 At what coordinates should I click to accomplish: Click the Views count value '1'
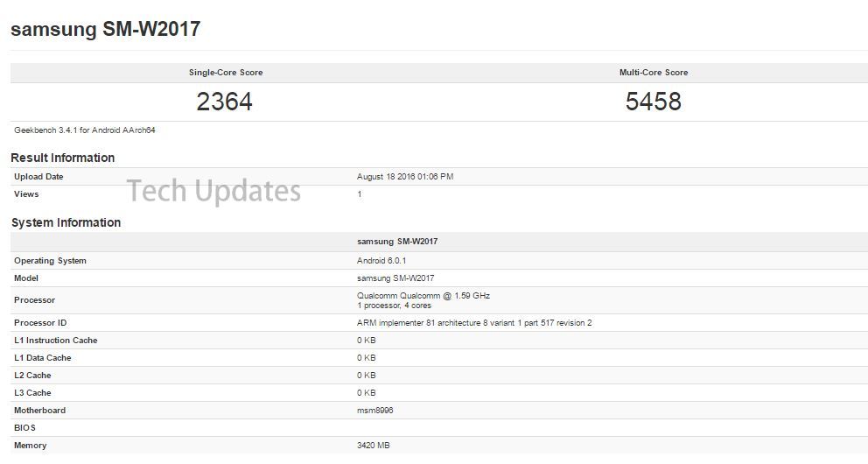(x=360, y=194)
